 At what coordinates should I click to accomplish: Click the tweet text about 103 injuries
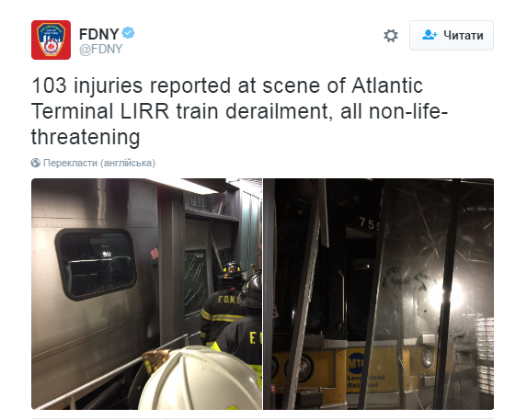(239, 111)
